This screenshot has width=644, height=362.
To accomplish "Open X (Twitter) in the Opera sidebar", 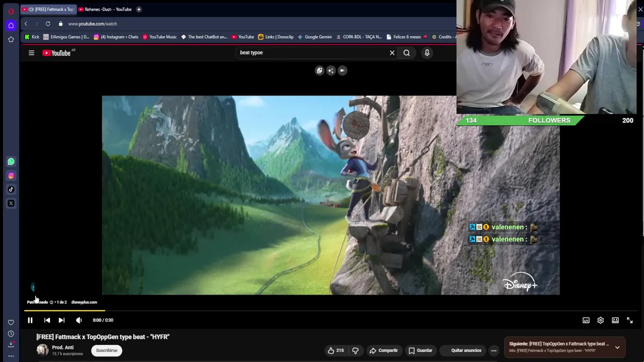I will coord(11,204).
